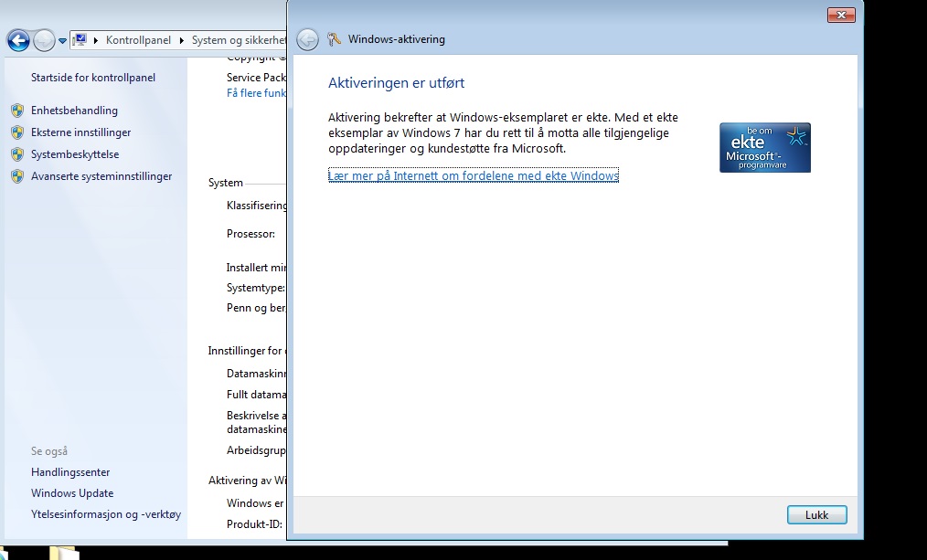The height and width of the screenshot is (560, 927).
Task: Click shield icon beside Eksterne innstillinger
Action: 17,132
